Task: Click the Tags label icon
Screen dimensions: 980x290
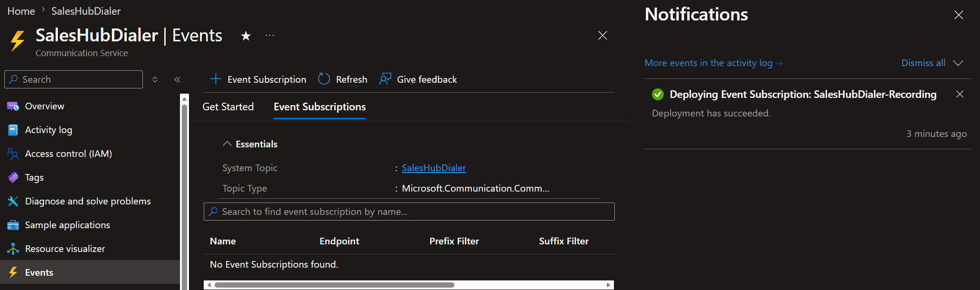Action: 13,177
